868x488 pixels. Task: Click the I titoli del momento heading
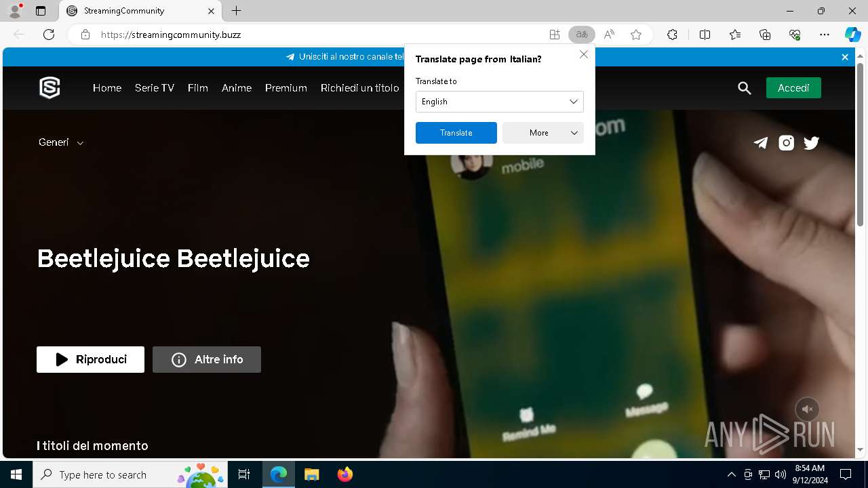click(x=92, y=445)
